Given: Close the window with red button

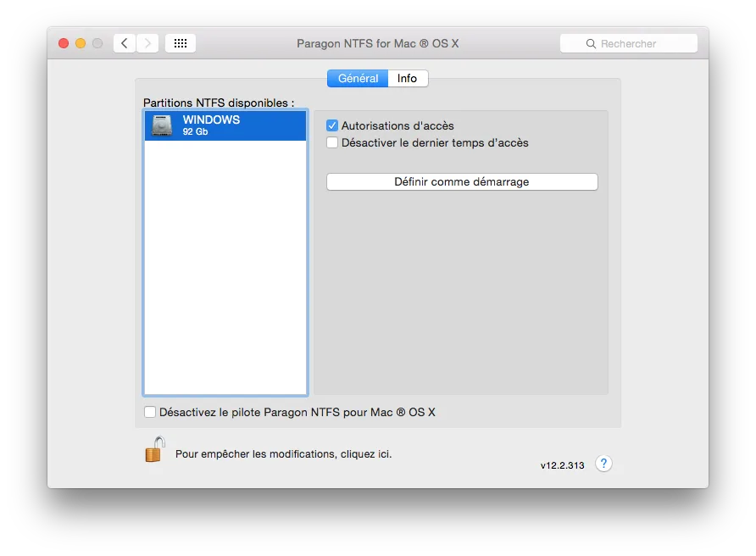Looking at the screenshot, I should [x=64, y=43].
